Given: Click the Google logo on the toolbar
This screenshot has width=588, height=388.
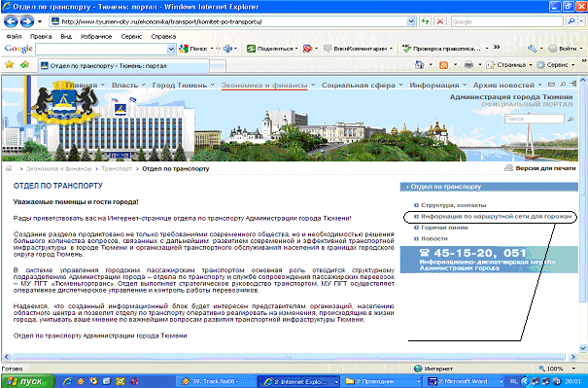Looking at the screenshot, I should tap(18, 49).
